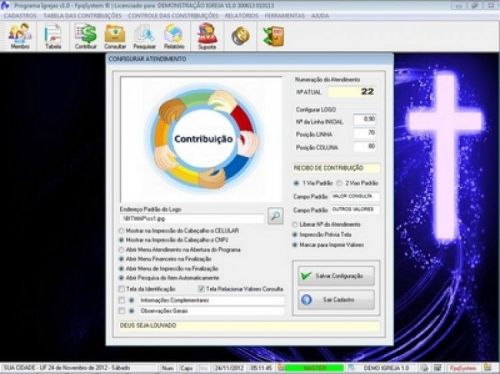Screen dimensions: 500x374
Task: Click the logo browse magnifier button
Action: pos(276,216)
